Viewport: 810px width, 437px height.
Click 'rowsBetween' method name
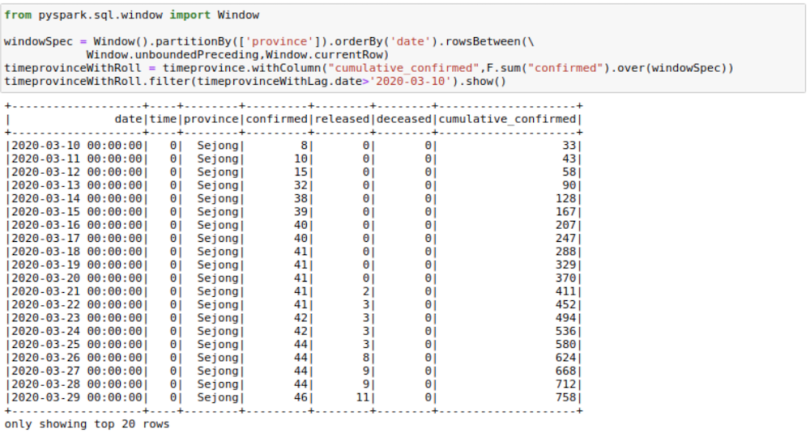tap(482, 41)
